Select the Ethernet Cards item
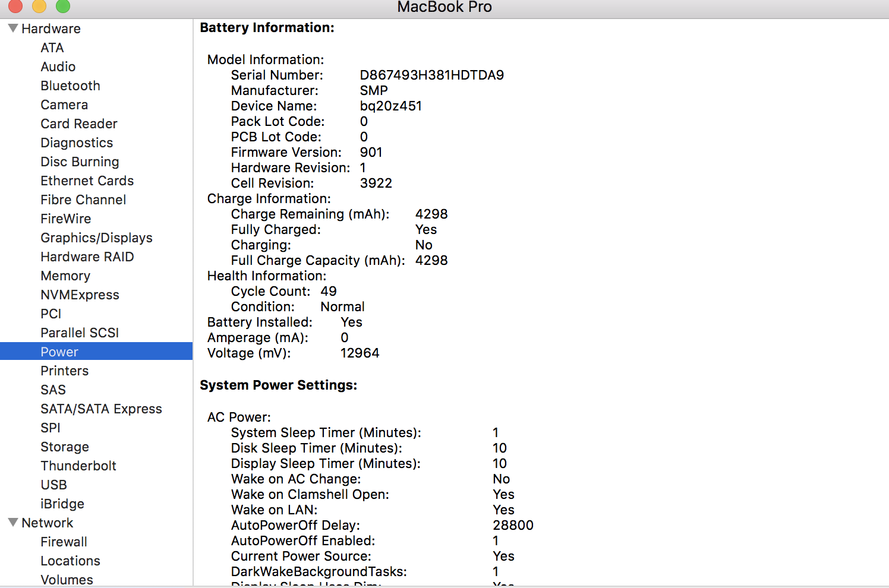The image size is (889, 588). point(87,181)
